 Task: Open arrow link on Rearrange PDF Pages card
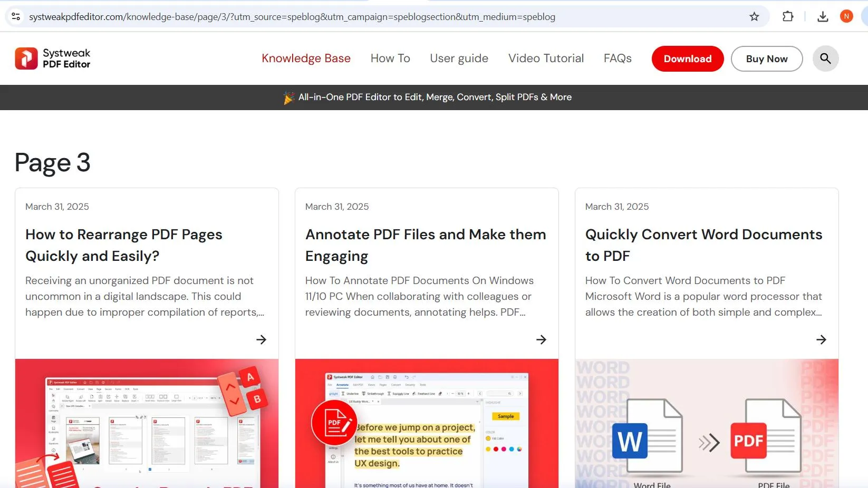pyautogui.click(x=261, y=339)
